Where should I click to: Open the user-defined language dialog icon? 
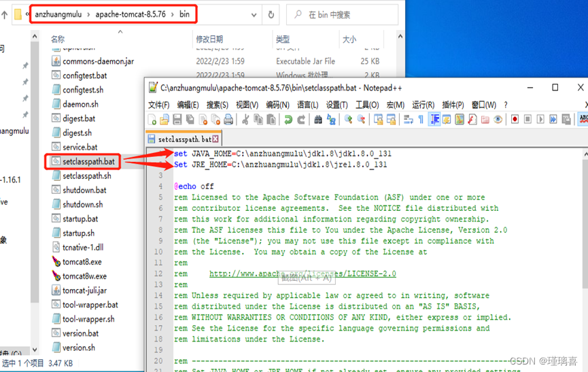pos(447,120)
